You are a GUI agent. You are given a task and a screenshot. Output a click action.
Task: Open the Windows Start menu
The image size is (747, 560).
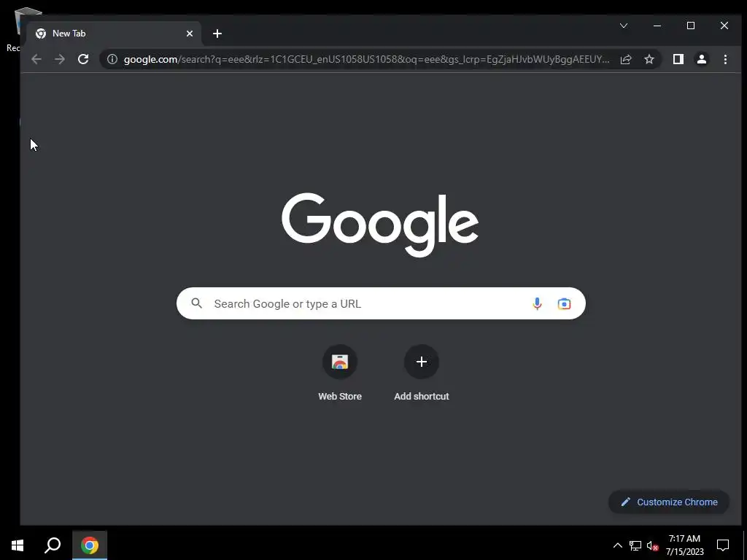[x=18, y=545]
